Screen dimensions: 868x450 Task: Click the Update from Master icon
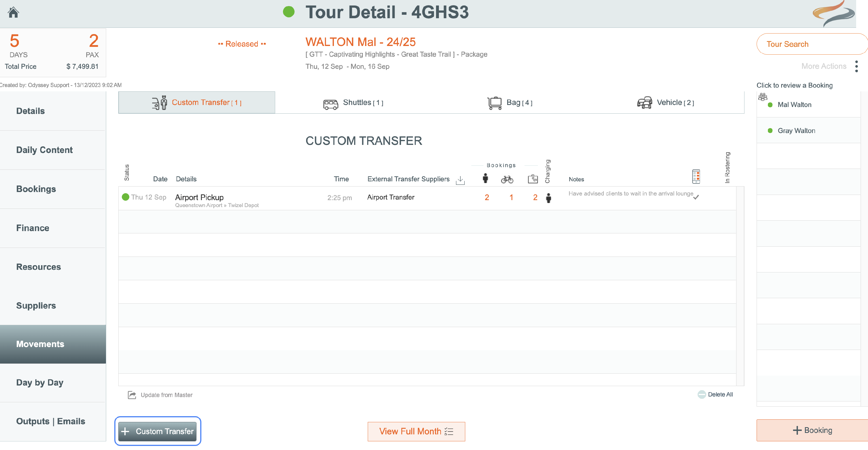(x=132, y=395)
